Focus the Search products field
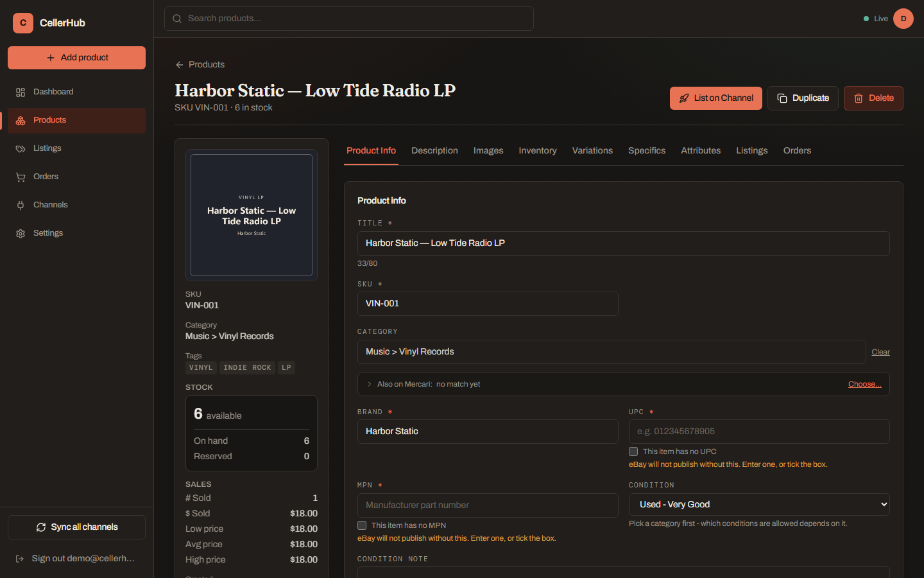 tap(349, 19)
